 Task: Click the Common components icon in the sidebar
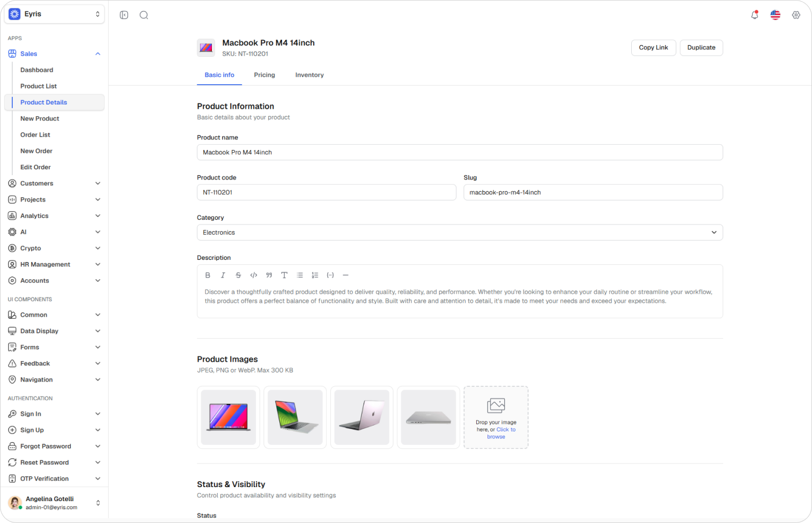point(12,315)
